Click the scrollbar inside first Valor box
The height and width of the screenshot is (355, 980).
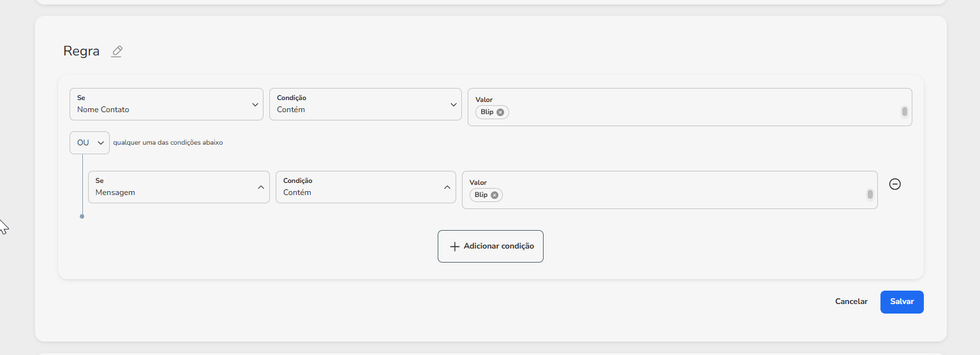(x=905, y=112)
